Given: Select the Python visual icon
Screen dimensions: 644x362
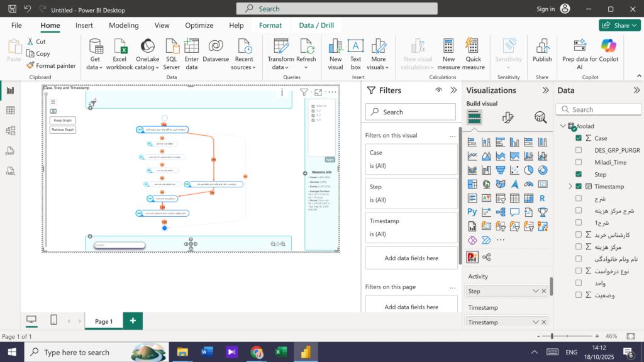Looking at the screenshot, I should click(x=472, y=212).
